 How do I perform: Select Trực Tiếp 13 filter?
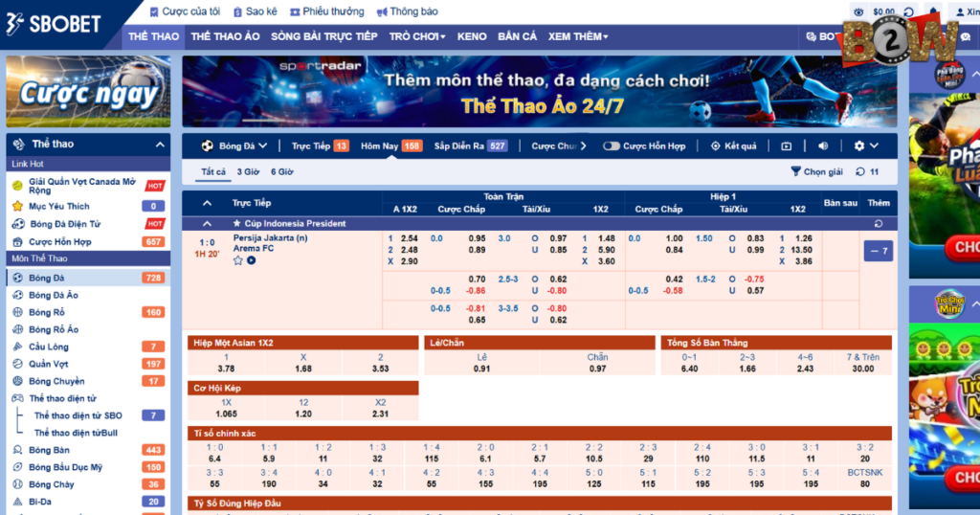(x=320, y=146)
